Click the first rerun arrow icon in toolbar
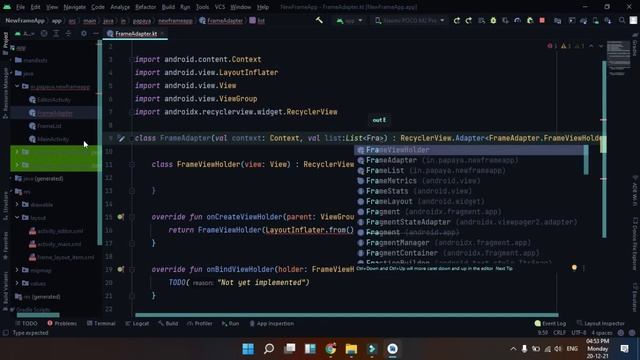The width and height of the screenshot is (640, 360). [x=456, y=20]
